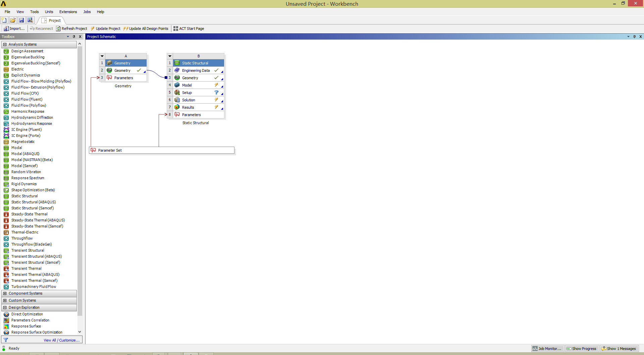Click the Parameter Set bar
The height and width of the screenshot is (355, 644).
[162, 150]
